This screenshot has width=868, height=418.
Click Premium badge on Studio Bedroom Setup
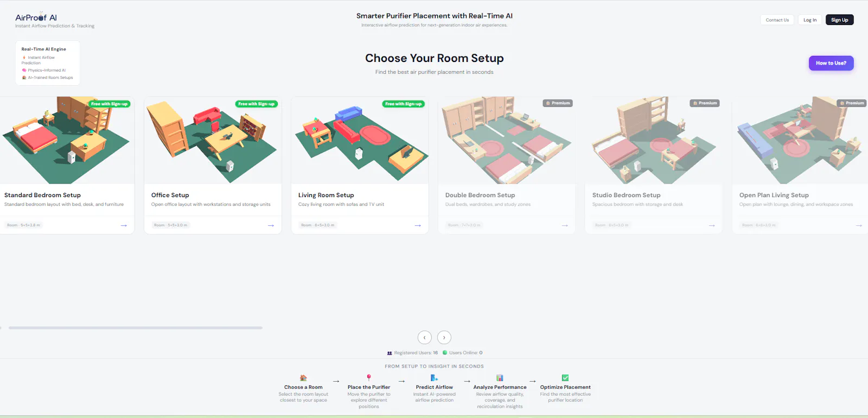(705, 103)
